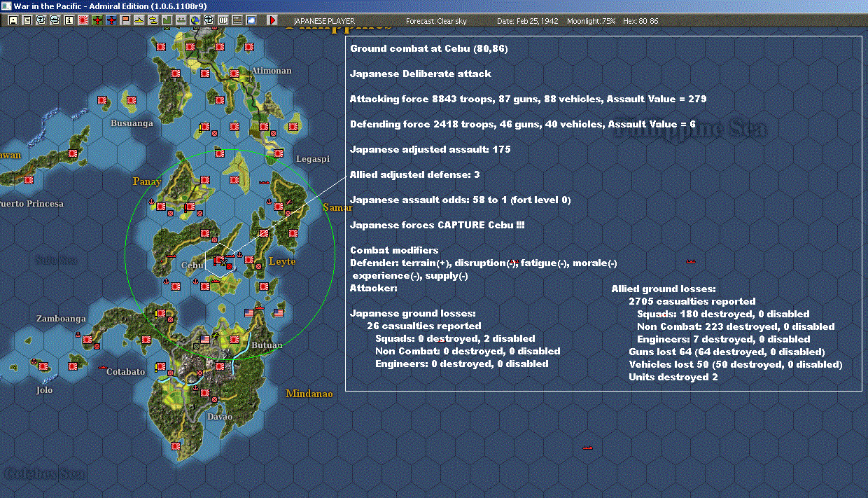868x498 pixels.
Task: Click the red play arrow end-turn button
Action: (272, 20)
